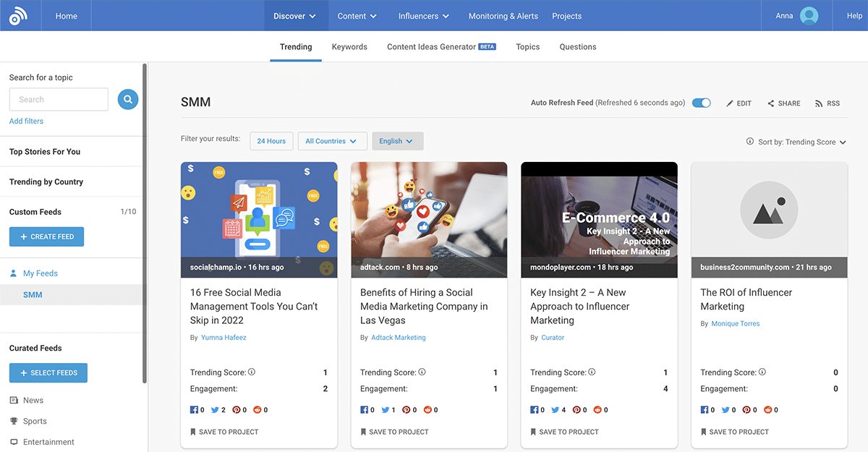The image size is (868, 452).
Task: Open the All Countries filter dropdown
Action: coord(332,141)
